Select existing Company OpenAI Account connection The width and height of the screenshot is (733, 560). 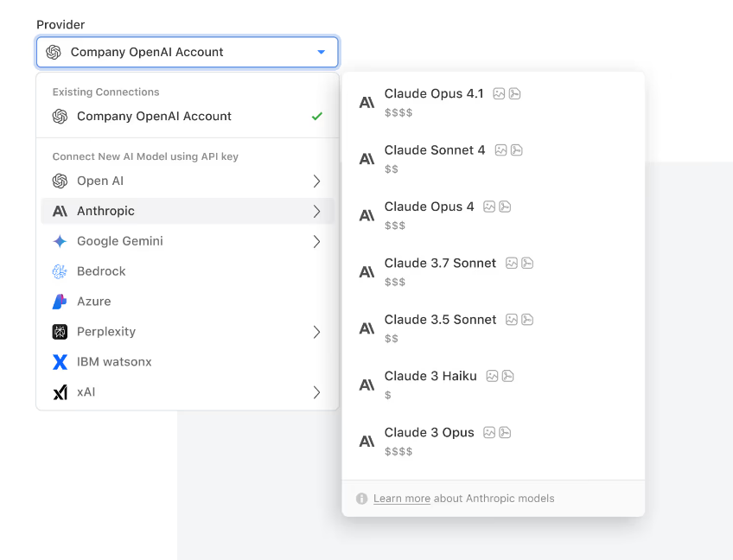[x=188, y=117]
